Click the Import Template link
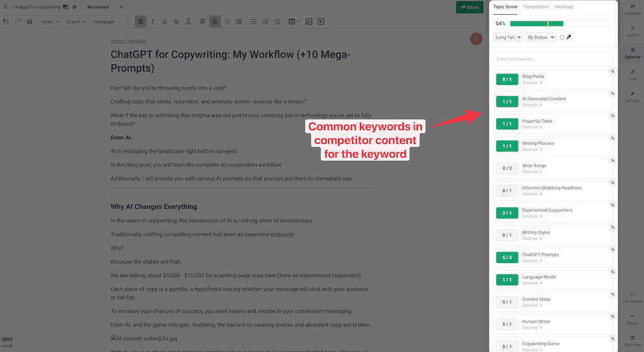 click(x=124, y=40)
